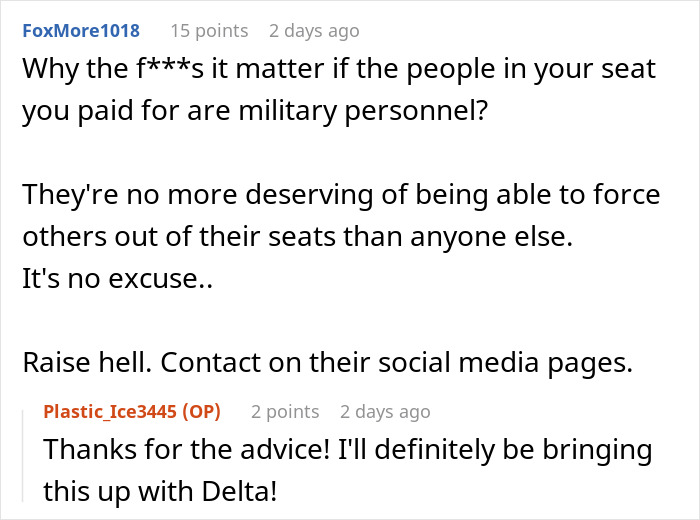The image size is (700, 520).
Task: Open FoxMore1018's user profile
Action: [x=81, y=31]
